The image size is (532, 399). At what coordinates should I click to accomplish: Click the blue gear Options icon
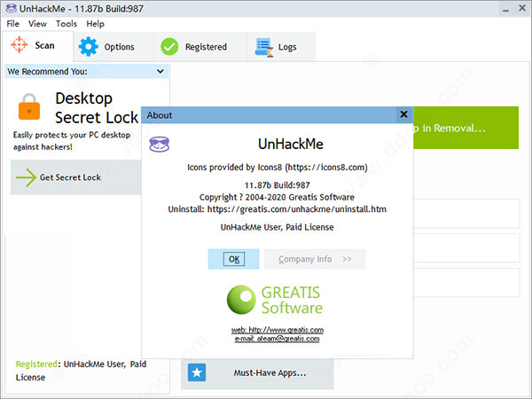click(x=88, y=46)
